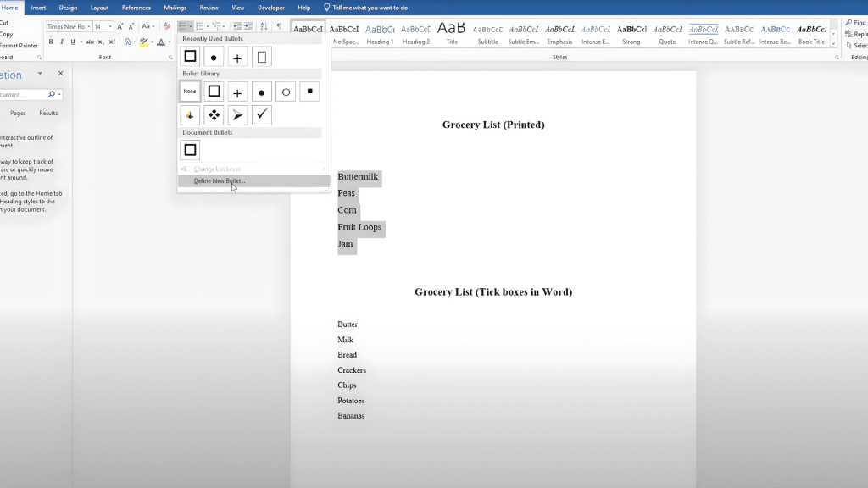The image size is (868, 488).
Task: Click Define New Bullet menu entry
Action: (x=219, y=180)
